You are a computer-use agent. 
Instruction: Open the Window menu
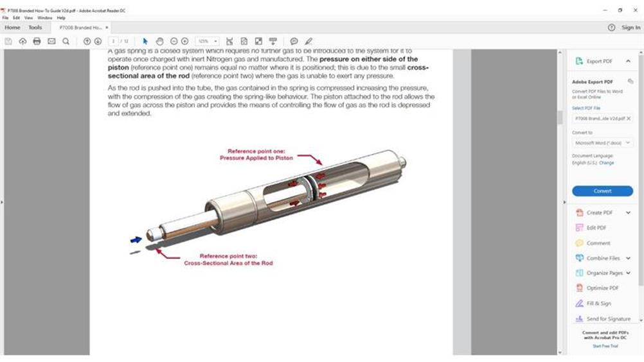tap(45, 18)
